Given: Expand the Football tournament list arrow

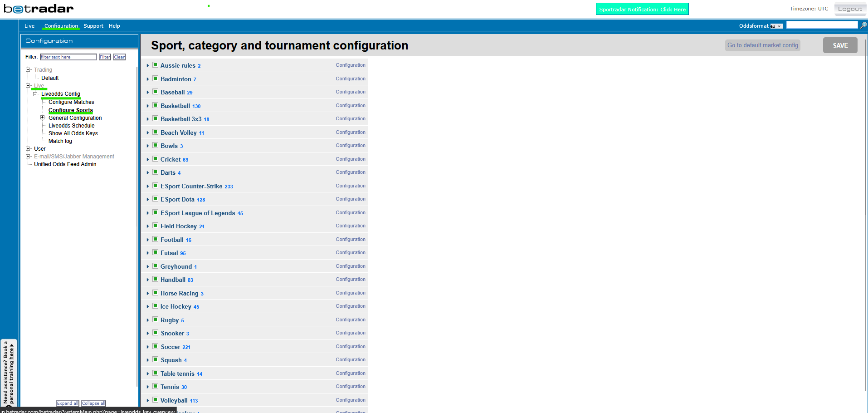Looking at the screenshot, I should [x=148, y=240].
